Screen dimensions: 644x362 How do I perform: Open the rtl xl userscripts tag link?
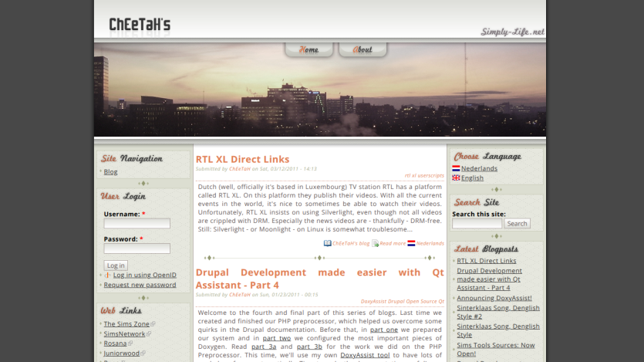point(424,175)
